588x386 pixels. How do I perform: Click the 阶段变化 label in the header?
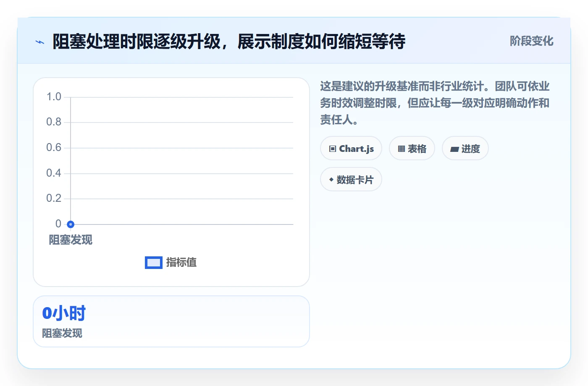531,41
